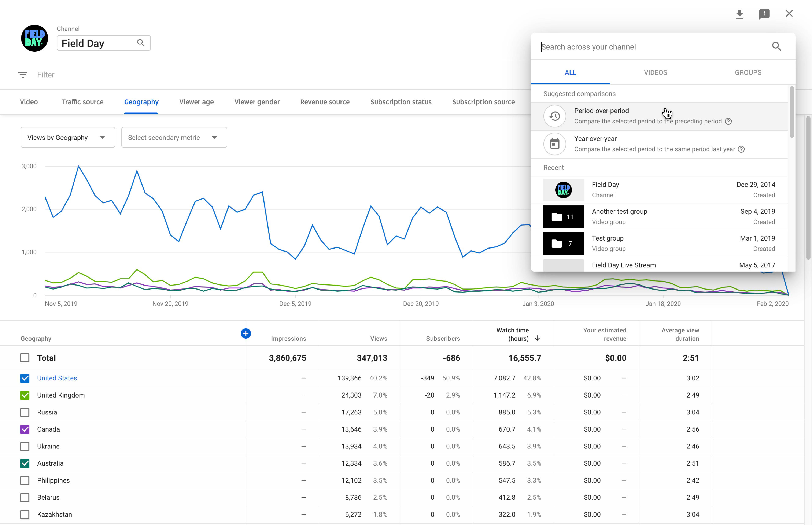
Task: Click the main page vertical scrollbar
Action: coord(808,188)
